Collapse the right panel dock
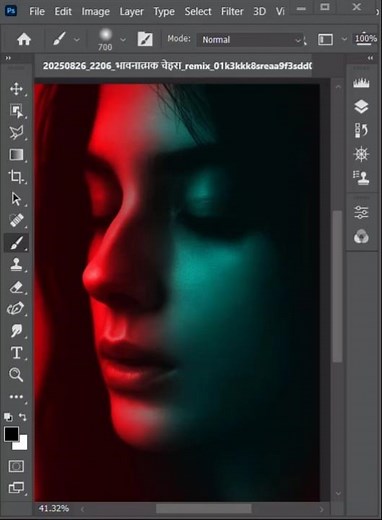The image size is (382, 520). [370, 58]
